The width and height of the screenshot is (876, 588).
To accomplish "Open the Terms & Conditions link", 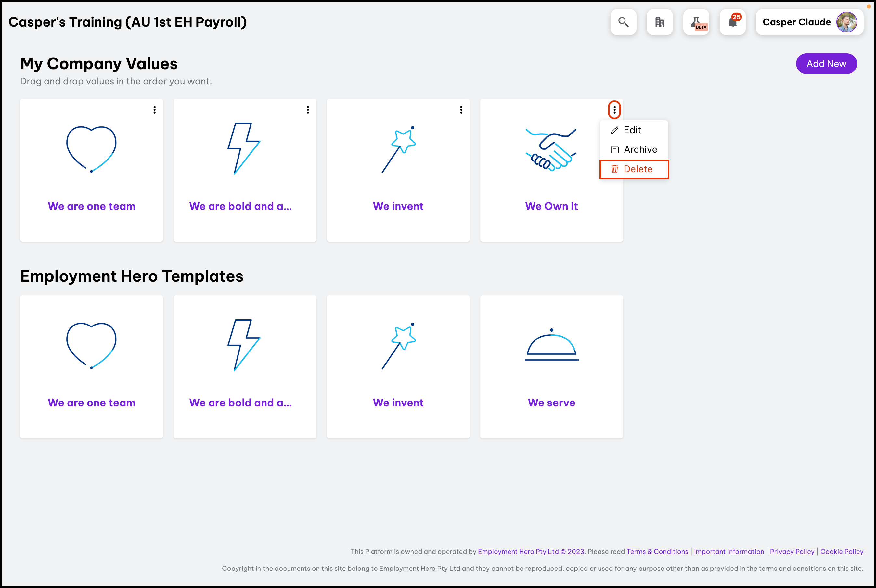I will [x=657, y=551].
